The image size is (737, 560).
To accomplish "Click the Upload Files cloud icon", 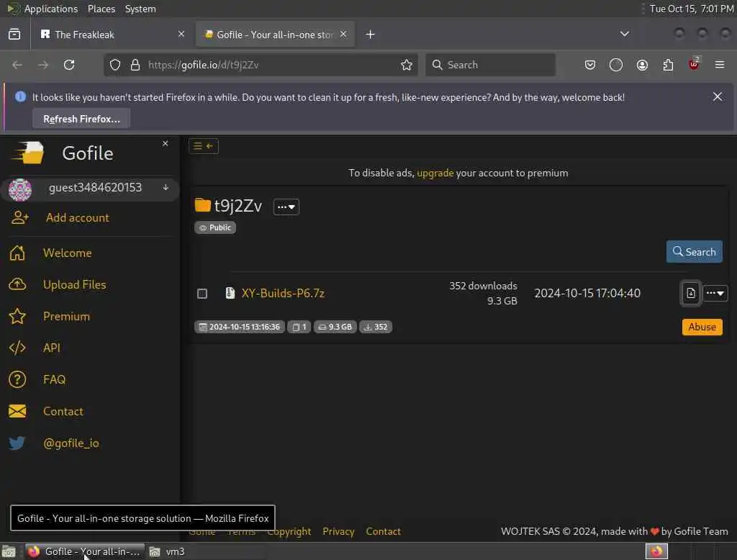I will (17, 284).
